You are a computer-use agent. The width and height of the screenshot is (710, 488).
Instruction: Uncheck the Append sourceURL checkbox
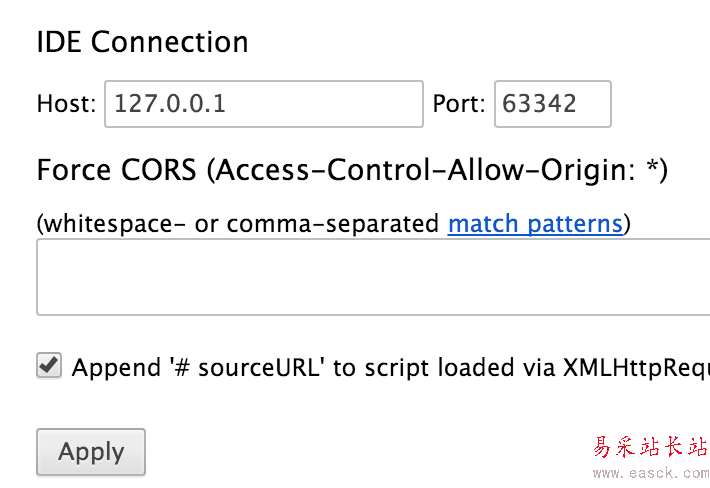pyautogui.click(x=49, y=365)
